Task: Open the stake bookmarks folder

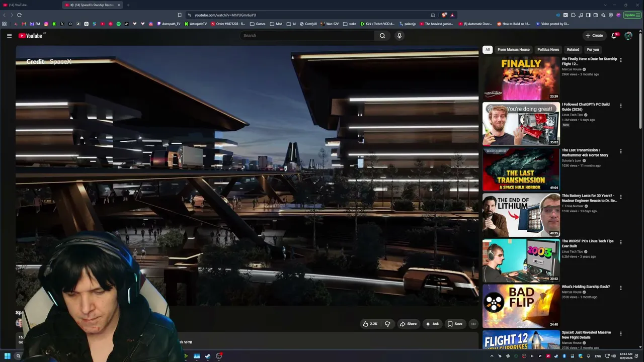Action: pyautogui.click(x=350, y=24)
